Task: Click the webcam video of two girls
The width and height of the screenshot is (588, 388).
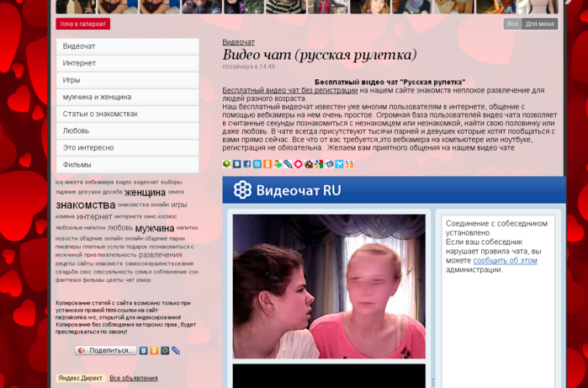Action: (329, 286)
